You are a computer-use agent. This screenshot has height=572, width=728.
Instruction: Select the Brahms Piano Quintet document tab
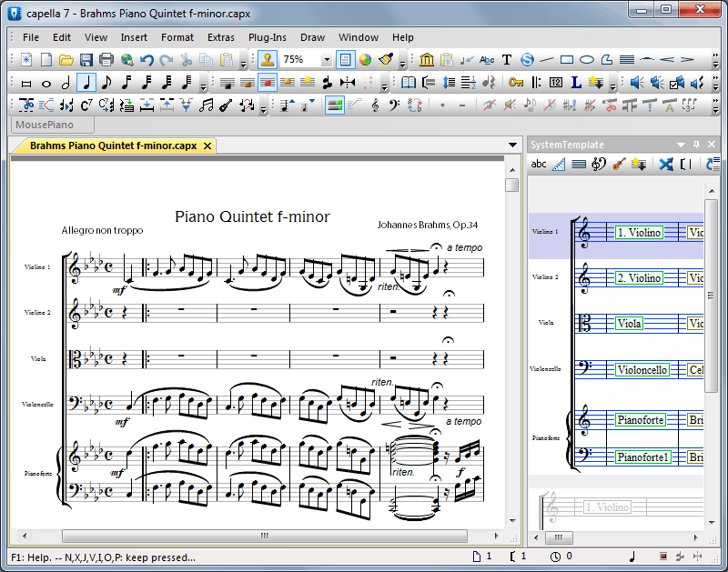pyautogui.click(x=113, y=146)
